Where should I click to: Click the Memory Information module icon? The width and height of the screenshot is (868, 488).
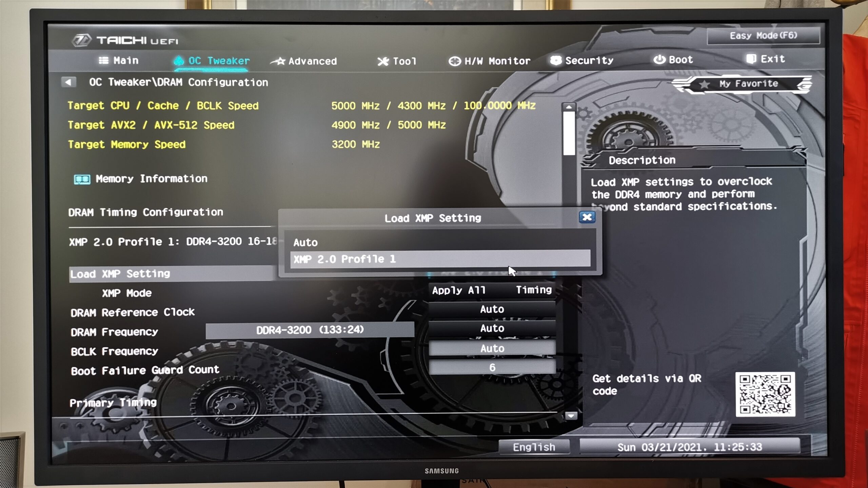pyautogui.click(x=82, y=179)
